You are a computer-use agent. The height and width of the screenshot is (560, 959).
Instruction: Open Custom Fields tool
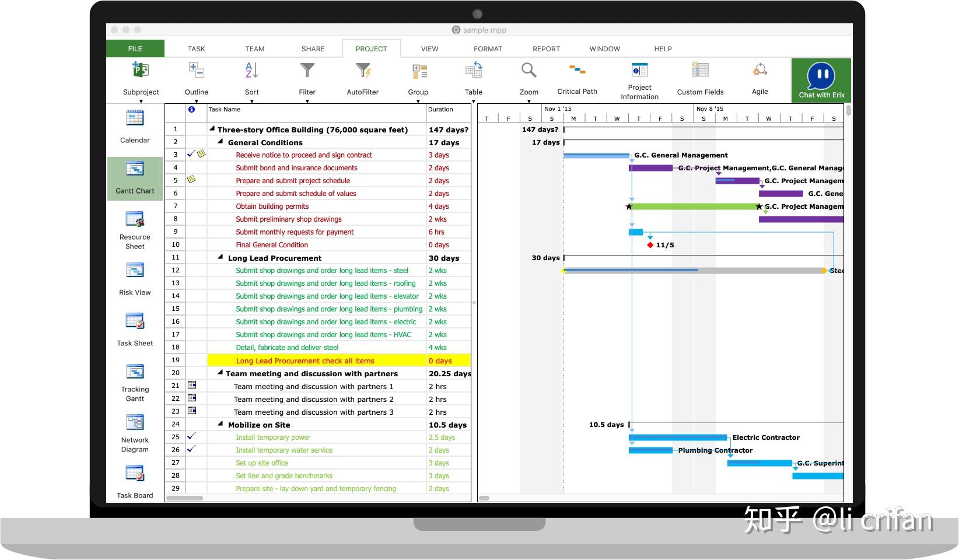(700, 79)
